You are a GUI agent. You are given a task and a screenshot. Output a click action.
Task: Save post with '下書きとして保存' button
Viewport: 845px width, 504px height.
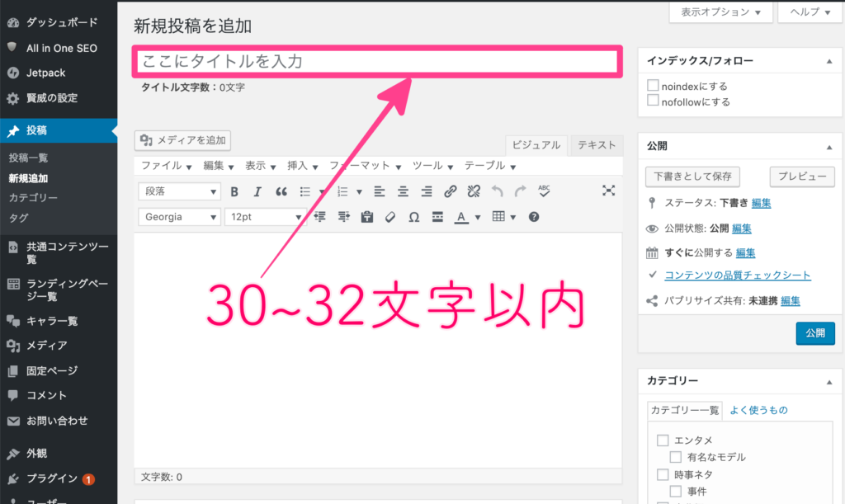[x=692, y=177]
